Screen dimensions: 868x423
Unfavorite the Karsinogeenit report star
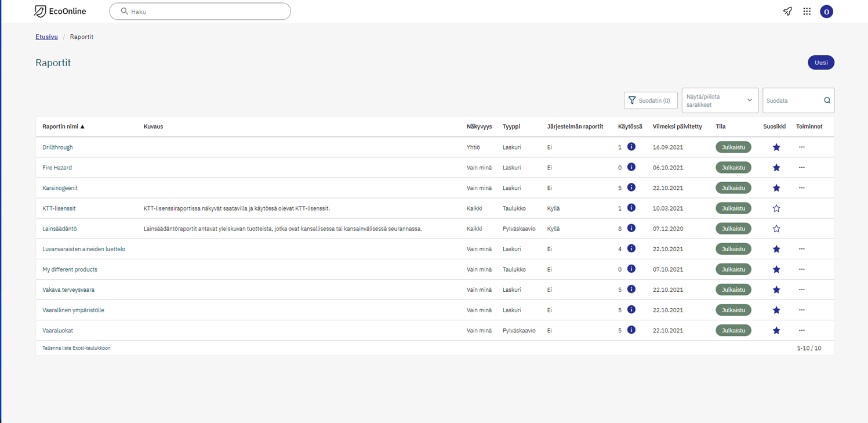776,188
